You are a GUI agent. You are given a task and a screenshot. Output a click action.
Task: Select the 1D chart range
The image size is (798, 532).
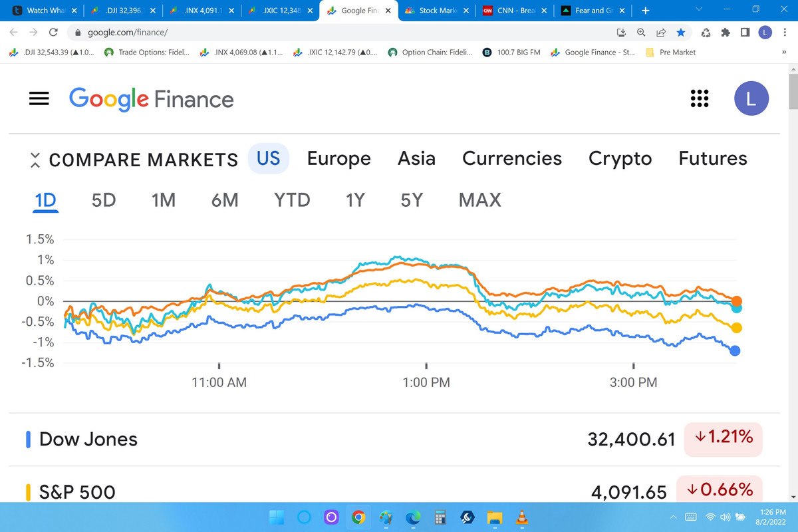point(46,199)
